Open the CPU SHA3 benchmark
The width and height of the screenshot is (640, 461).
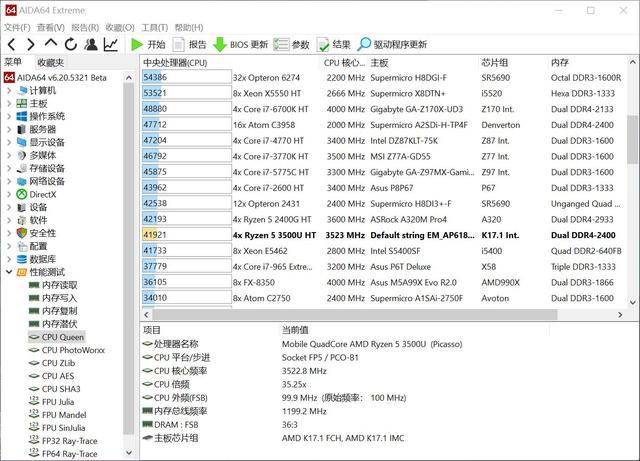tap(55, 389)
